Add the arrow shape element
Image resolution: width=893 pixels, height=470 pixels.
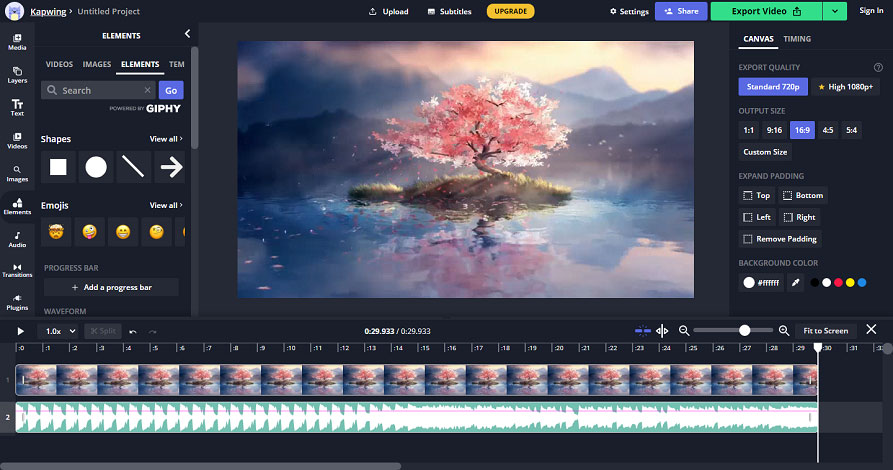[x=171, y=167]
